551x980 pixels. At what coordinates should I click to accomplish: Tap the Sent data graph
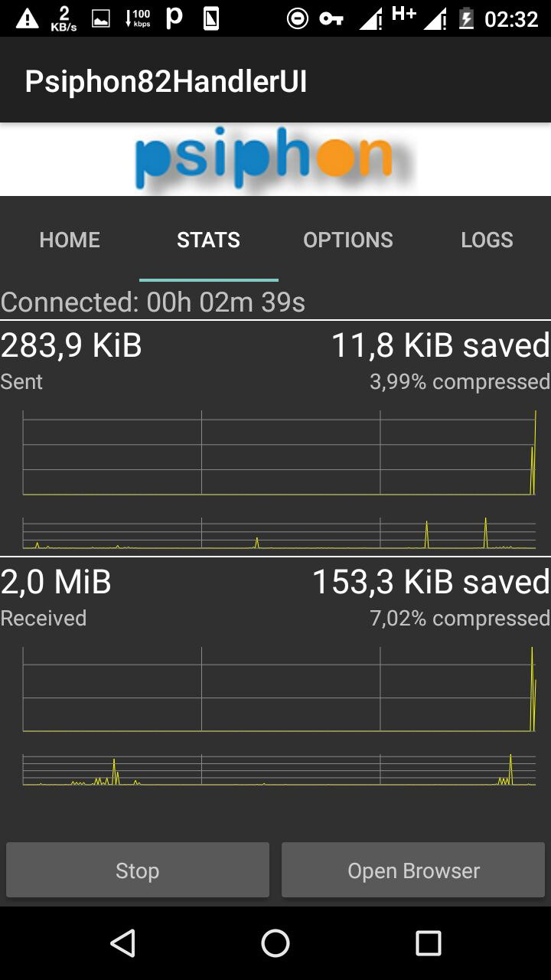(279, 479)
